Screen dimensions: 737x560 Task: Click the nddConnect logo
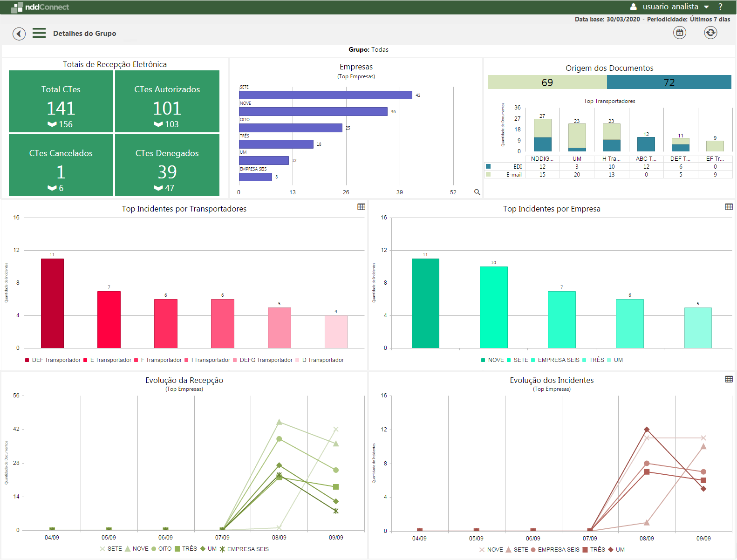point(40,7)
